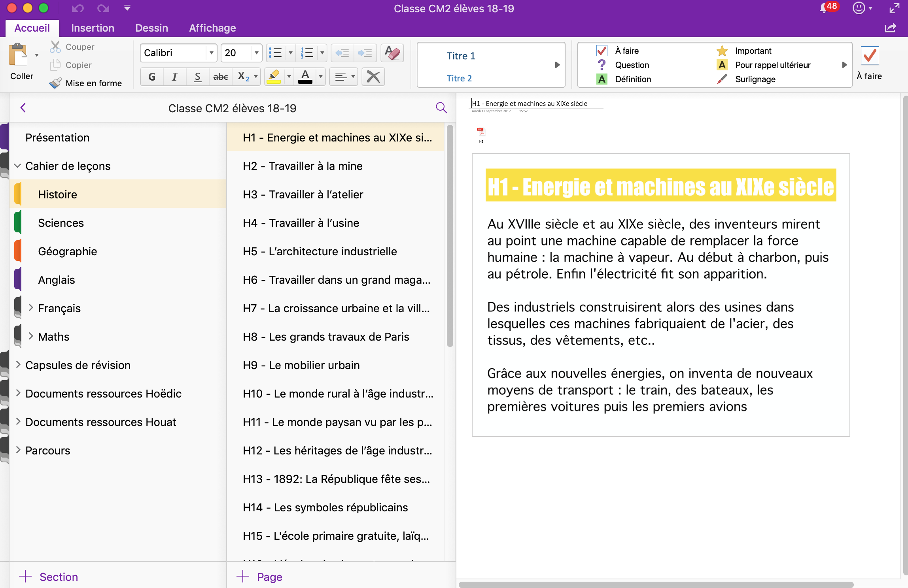
Task: Click the Format Painter brush icon
Action: (x=55, y=83)
